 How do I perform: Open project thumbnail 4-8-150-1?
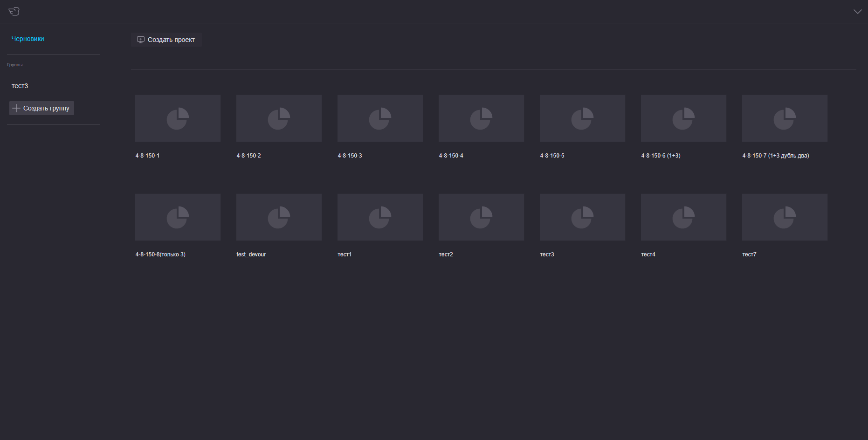pyautogui.click(x=178, y=118)
